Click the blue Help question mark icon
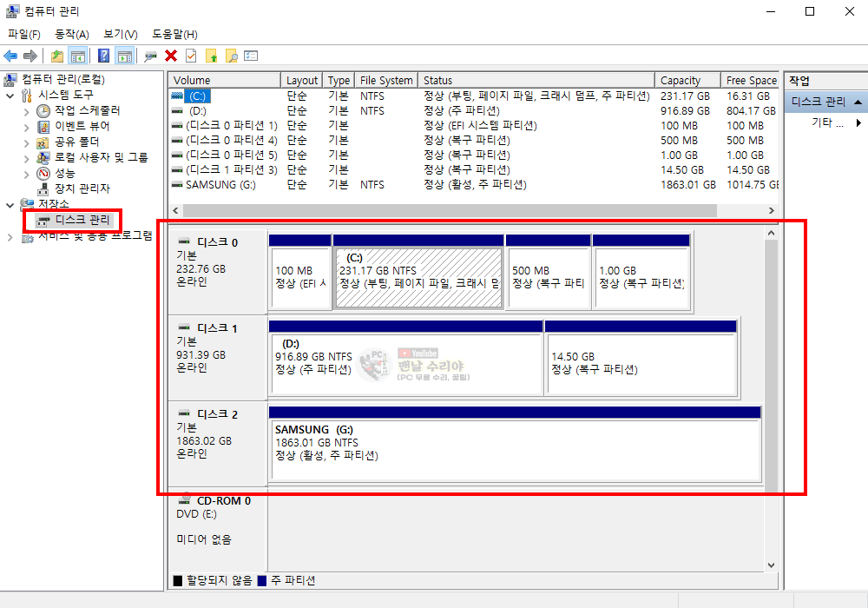This screenshot has height=608, width=868. tap(104, 56)
